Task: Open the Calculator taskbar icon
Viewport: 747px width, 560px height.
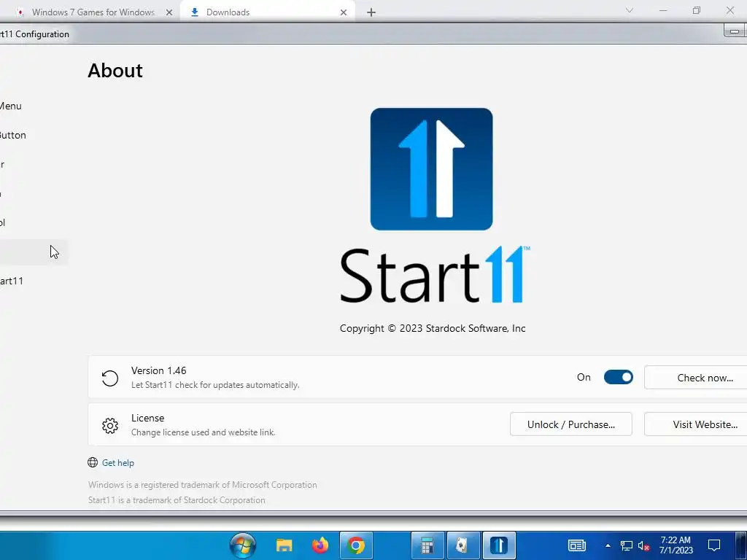Action: pyautogui.click(x=427, y=545)
